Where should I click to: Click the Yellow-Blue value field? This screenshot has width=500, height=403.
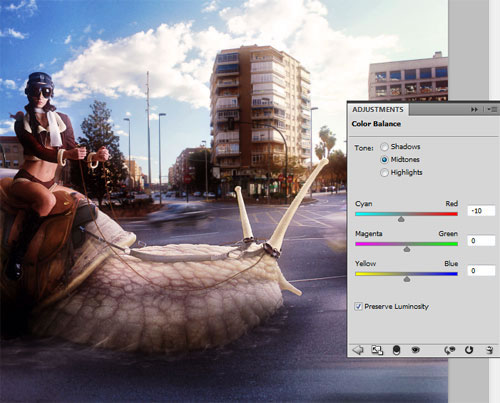[x=481, y=270]
